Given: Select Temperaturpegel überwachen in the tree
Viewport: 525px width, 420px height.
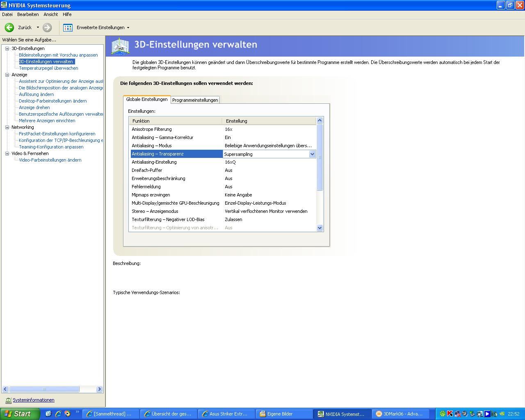Looking at the screenshot, I should click(48, 68).
